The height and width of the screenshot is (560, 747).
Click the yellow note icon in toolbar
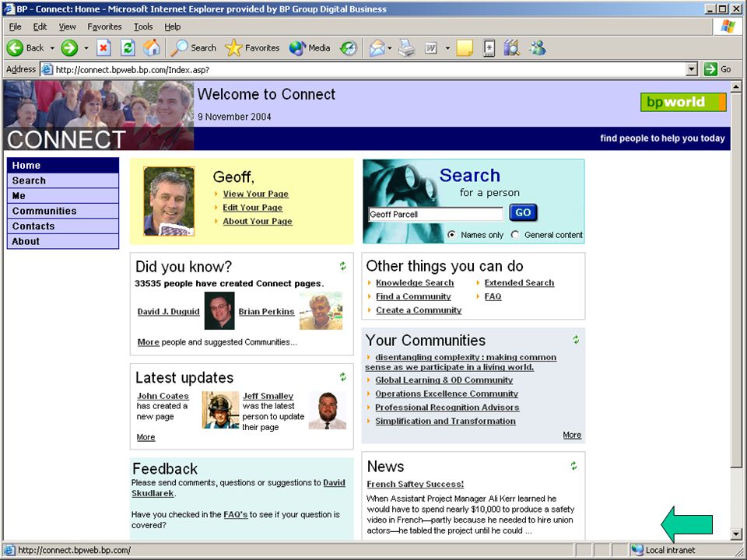pos(465,47)
